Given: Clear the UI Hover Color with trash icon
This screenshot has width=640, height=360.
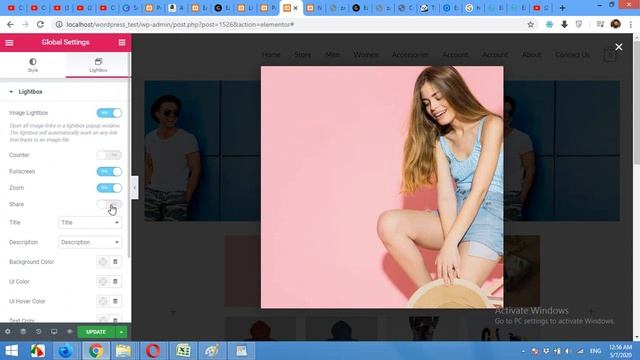Looking at the screenshot, I should pos(115,301).
